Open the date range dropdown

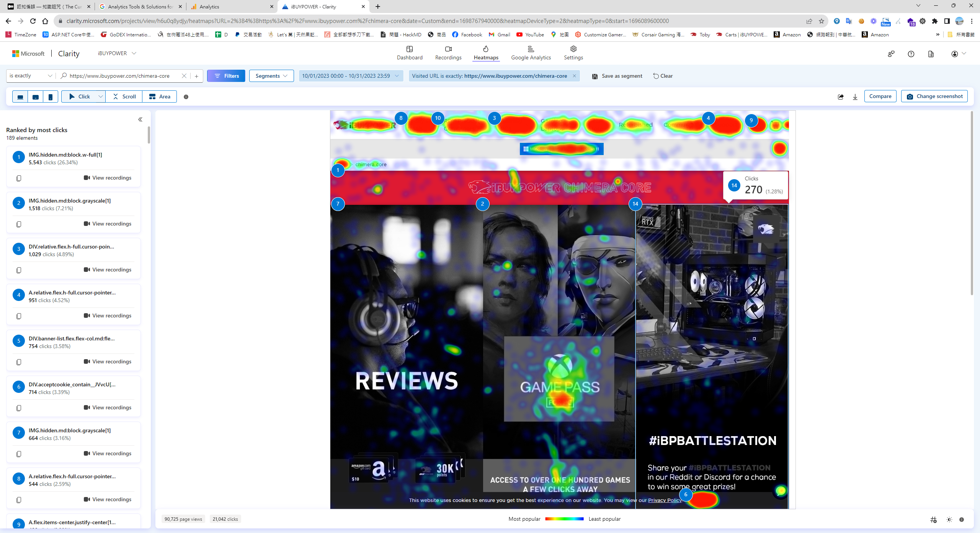(350, 76)
